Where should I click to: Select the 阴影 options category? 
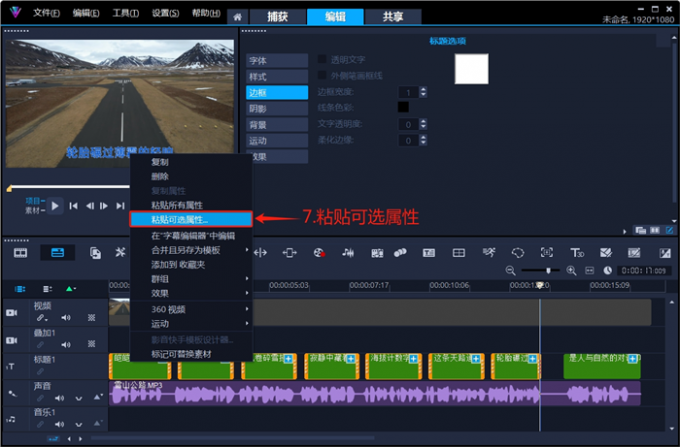click(277, 108)
